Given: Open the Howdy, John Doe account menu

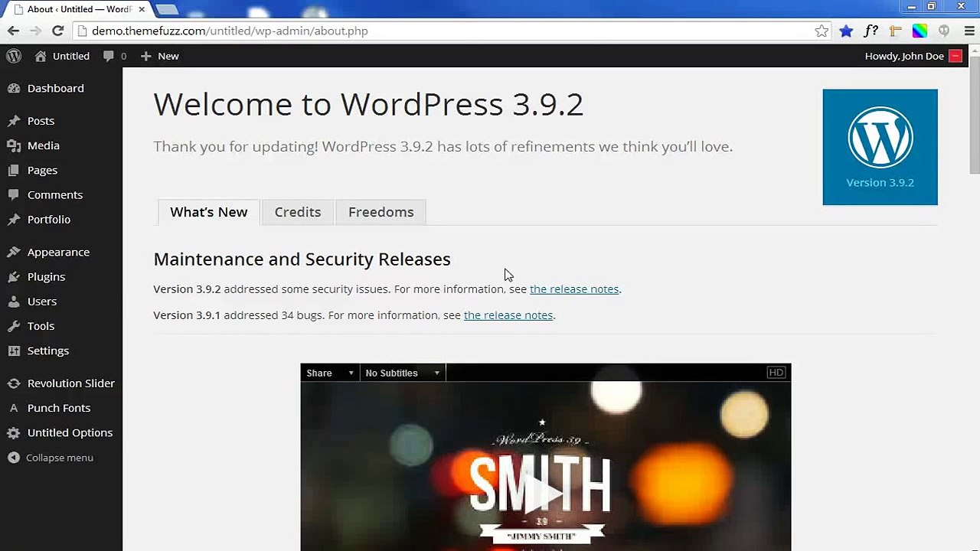Looking at the screenshot, I should [x=913, y=56].
